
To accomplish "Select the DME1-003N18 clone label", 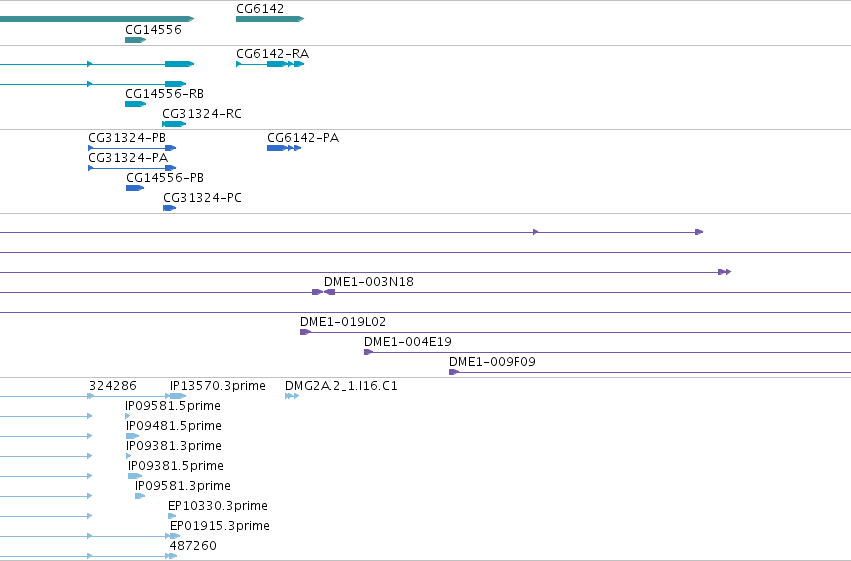I will (369, 282).
